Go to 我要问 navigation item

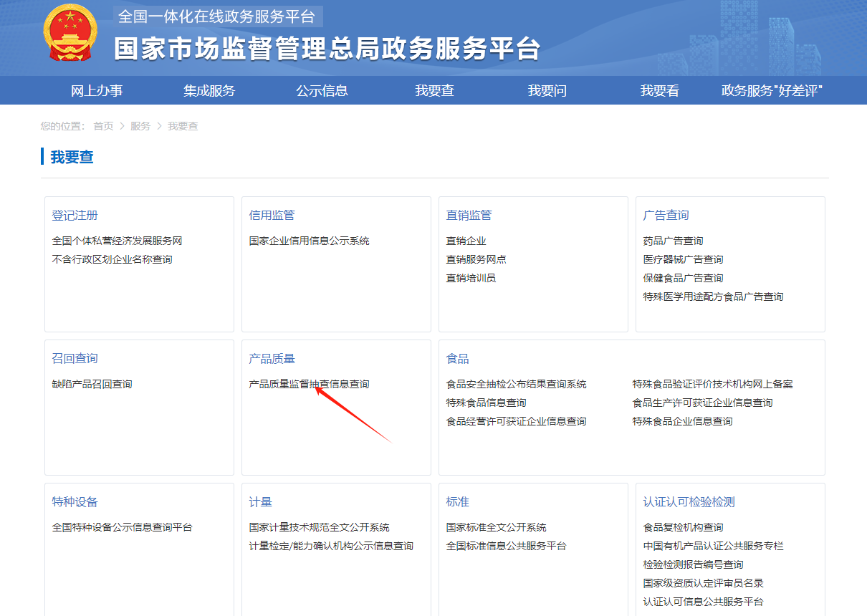(x=547, y=91)
